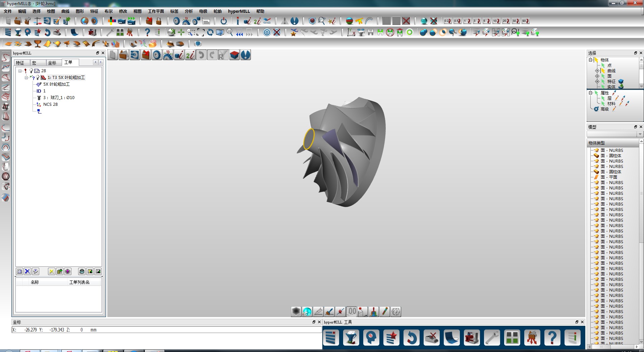The image size is (644, 352).
Task: Click left tab scroll arrow in hyperMILL panel
Action: point(96,62)
